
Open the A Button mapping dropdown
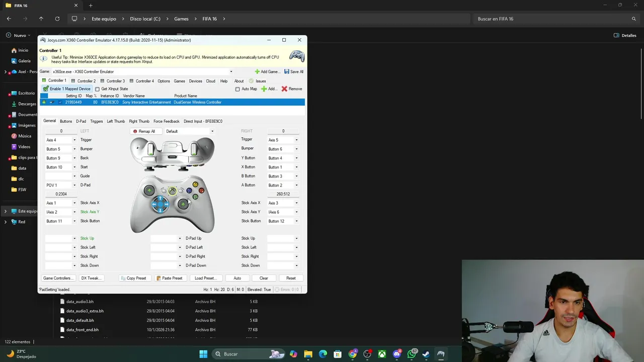pyautogui.click(x=296, y=186)
